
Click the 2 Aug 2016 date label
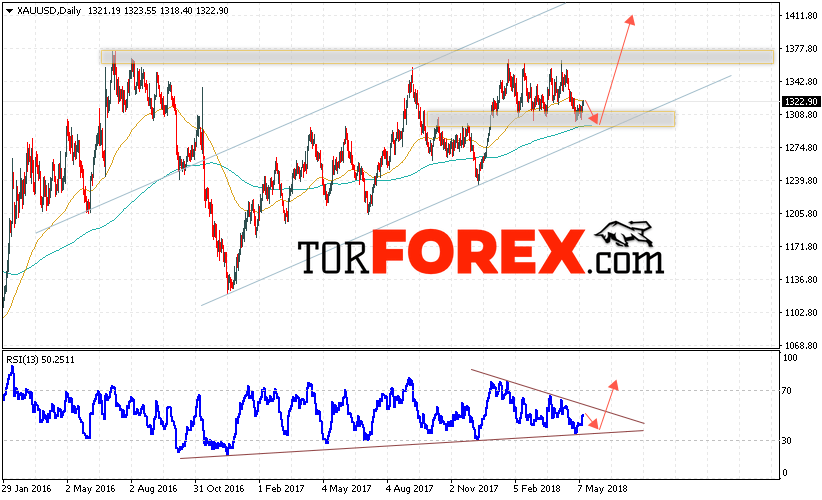click(x=154, y=488)
